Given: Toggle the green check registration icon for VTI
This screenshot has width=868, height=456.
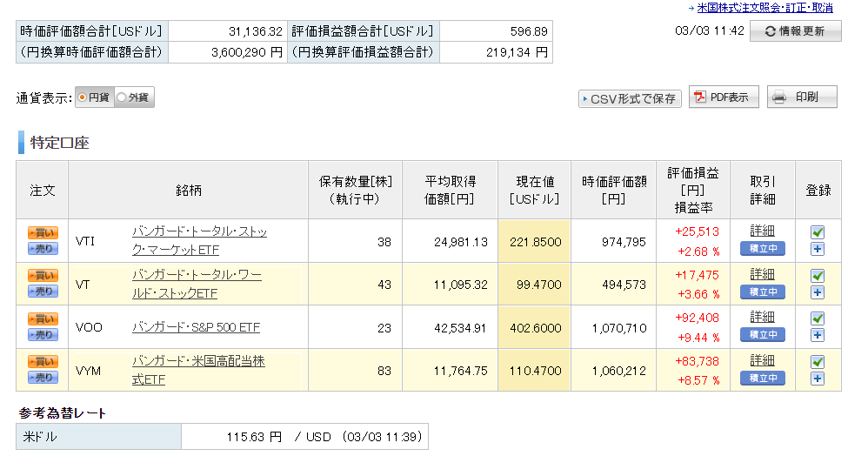Looking at the screenshot, I should coord(818,232).
